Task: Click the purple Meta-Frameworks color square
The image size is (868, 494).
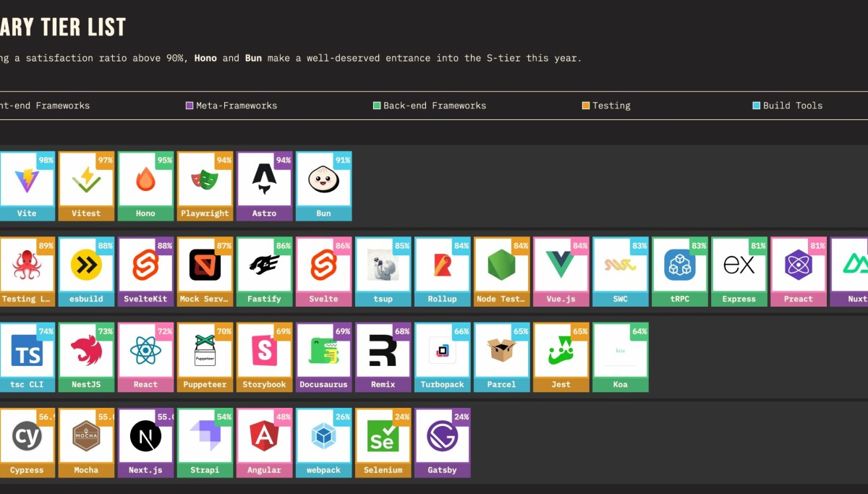Action: pos(190,106)
